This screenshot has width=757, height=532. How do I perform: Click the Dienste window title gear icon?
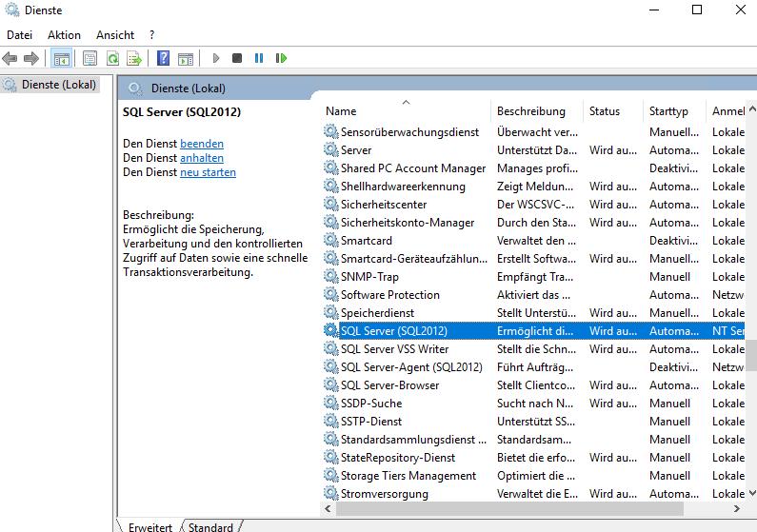click(x=12, y=10)
